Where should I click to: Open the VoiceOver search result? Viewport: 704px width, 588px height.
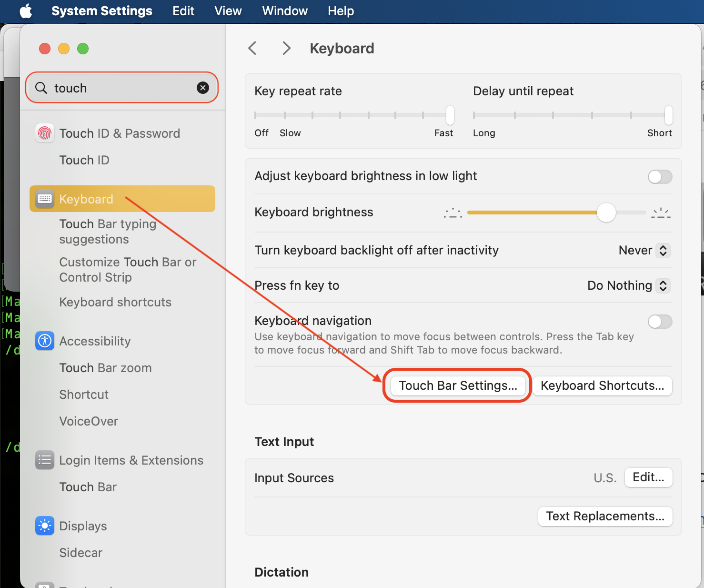pyautogui.click(x=89, y=421)
